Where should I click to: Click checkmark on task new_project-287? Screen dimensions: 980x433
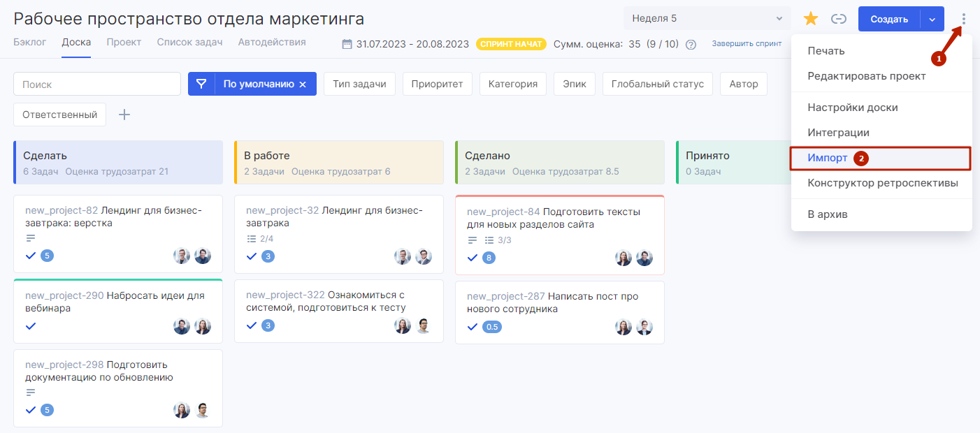473,327
